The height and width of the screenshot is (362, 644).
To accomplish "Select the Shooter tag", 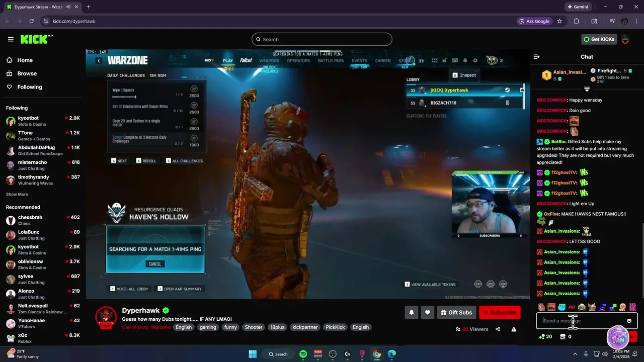I will point(253,327).
